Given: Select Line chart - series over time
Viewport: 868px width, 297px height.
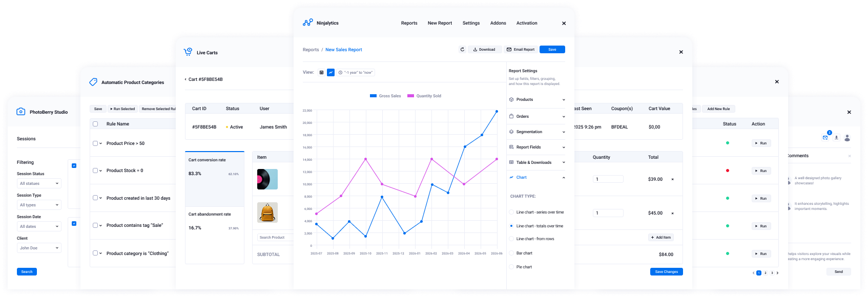Looking at the screenshot, I should tap(511, 212).
